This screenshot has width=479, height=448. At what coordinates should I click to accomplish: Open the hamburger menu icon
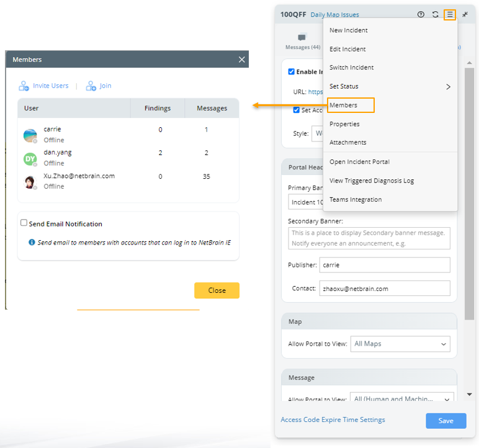(x=450, y=14)
